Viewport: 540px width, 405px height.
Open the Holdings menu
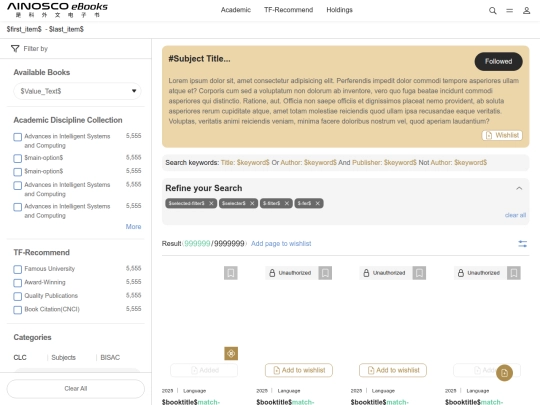(340, 10)
